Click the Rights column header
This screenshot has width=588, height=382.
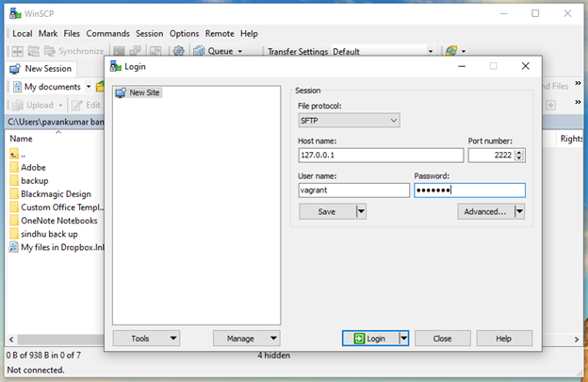point(571,139)
